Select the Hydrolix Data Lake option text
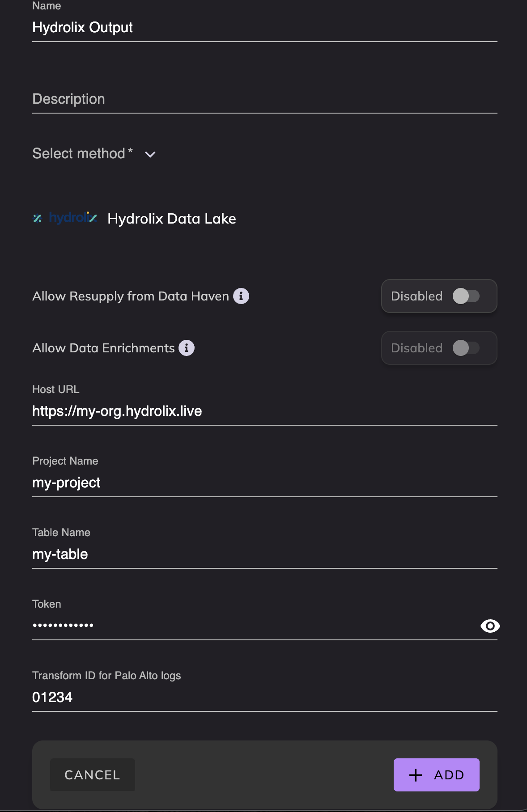 [x=172, y=219]
